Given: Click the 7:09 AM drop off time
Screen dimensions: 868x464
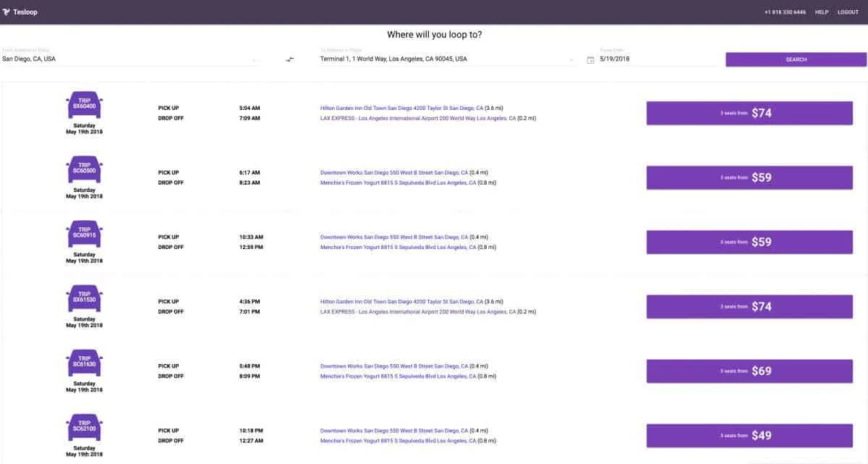Looking at the screenshot, I should pos(250,118).
